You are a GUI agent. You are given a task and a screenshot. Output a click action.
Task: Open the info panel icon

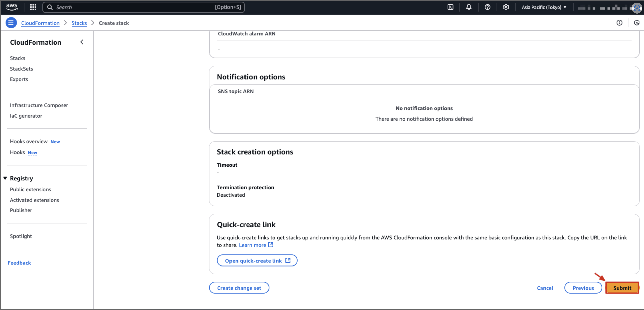coord(619,23)
